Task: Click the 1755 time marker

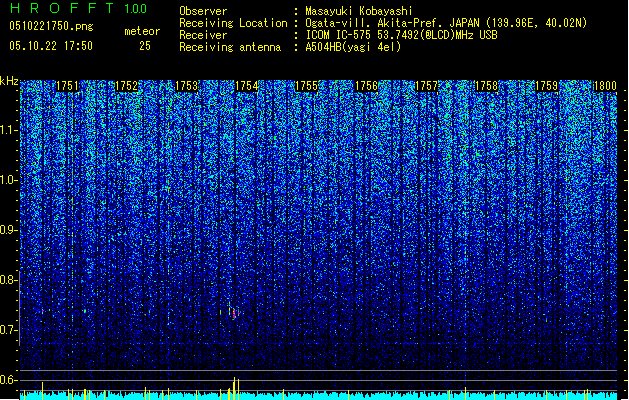Action: point(306,86)
